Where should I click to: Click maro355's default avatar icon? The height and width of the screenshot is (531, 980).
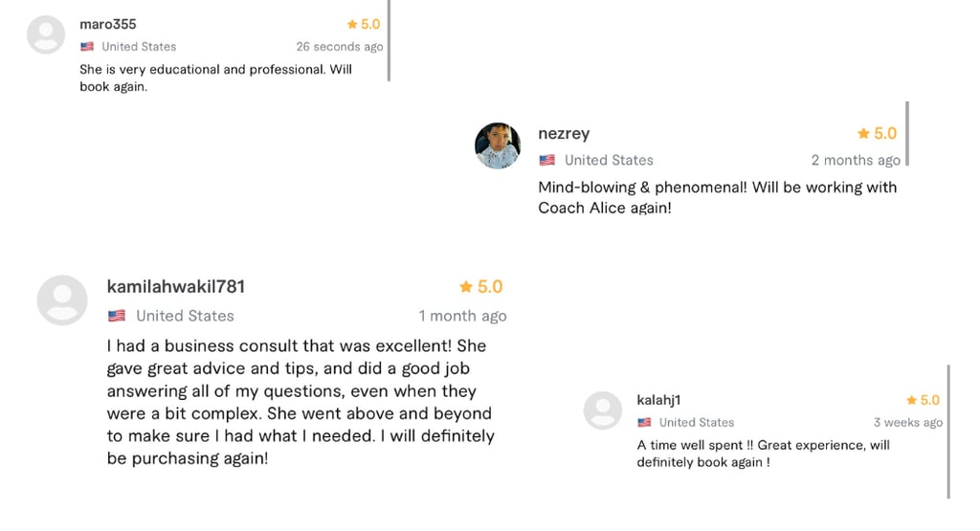[46, 35]
